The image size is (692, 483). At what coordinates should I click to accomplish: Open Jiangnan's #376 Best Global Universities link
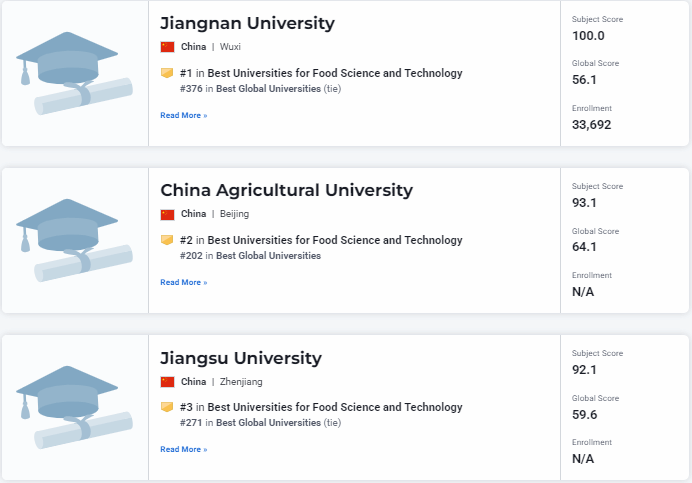pos(269,89)
